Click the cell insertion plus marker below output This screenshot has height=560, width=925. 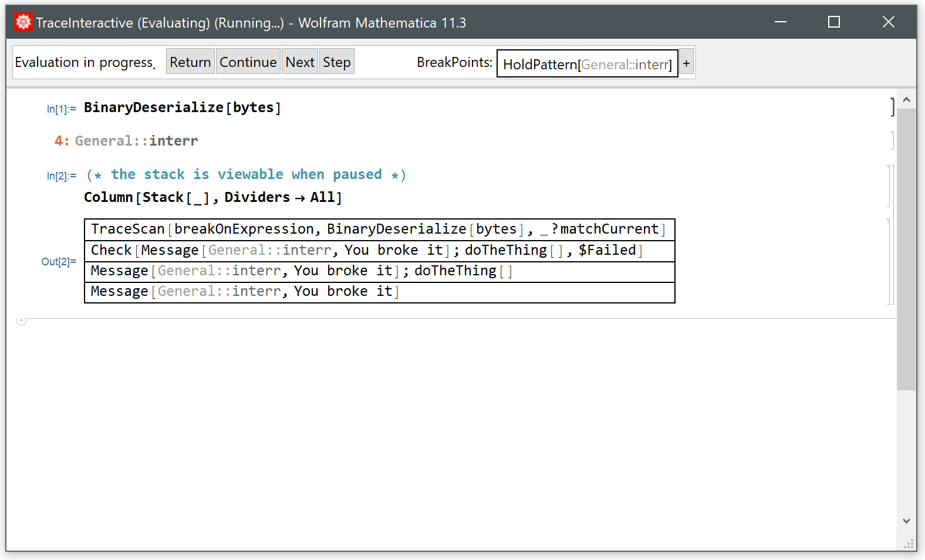[x=21, y=321]
